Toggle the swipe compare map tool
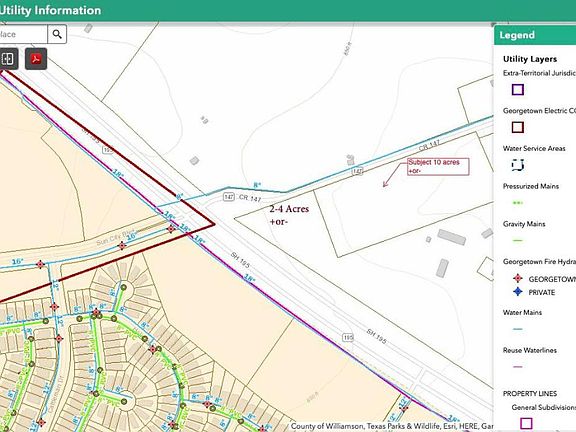Image resolution: width=576 pixels, height=432 pixels. (7, 59)
